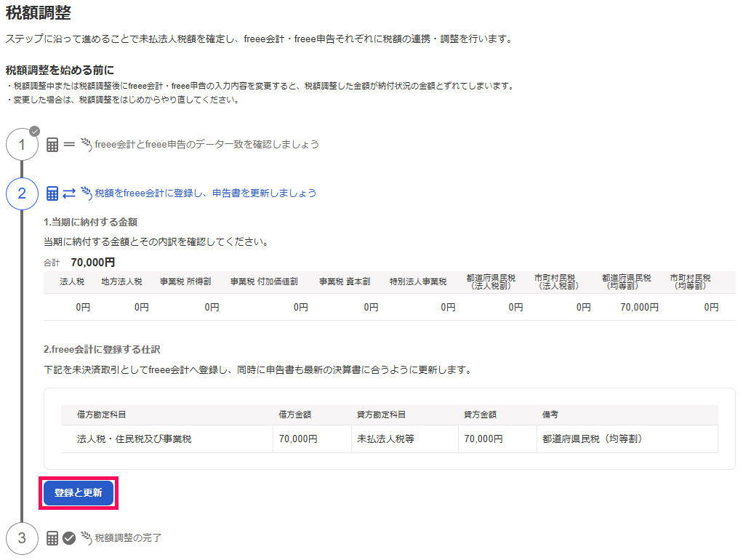
Task: Click the 登録と更新 button
Action: pos(79,492)
